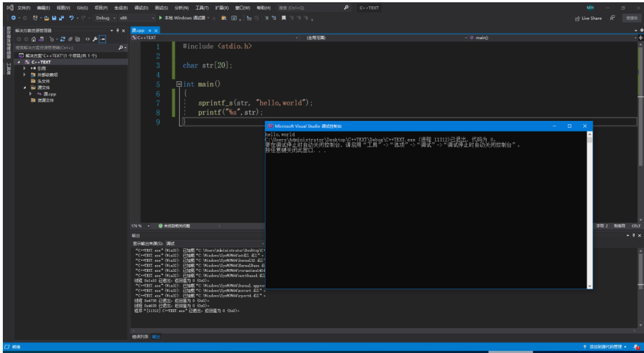This screenshot has height=353, width=644.
Task: Click the Solution Explorer search magnifier icon
Action: coord(121,48)
